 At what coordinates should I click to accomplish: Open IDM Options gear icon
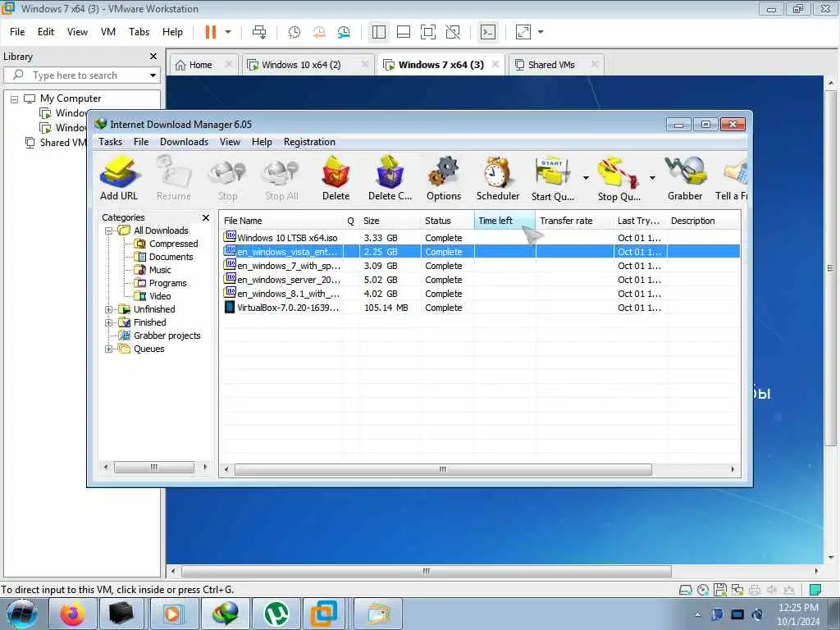click(444, 178)
